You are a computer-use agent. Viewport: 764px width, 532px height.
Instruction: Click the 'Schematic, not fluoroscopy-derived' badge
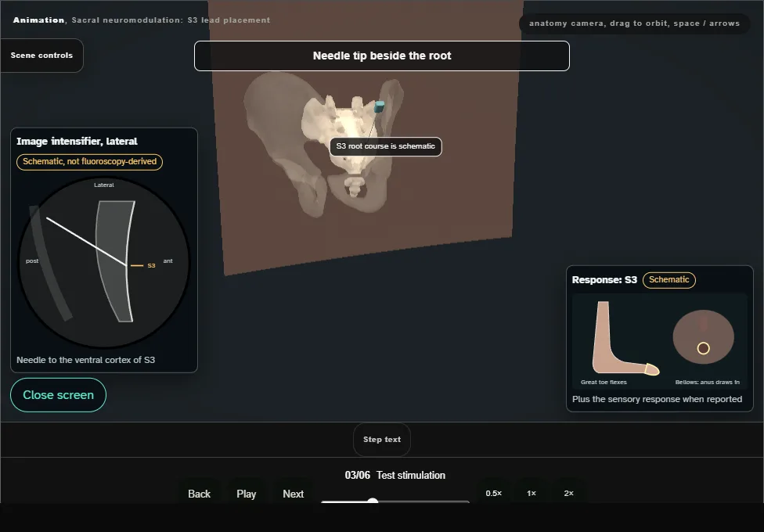(x=90, y=162)
